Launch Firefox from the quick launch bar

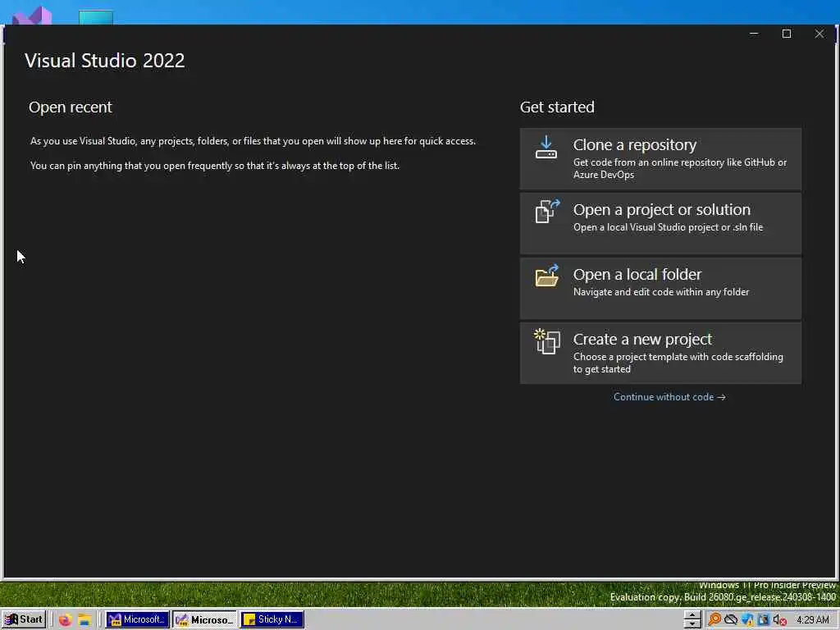pos(66,620)
